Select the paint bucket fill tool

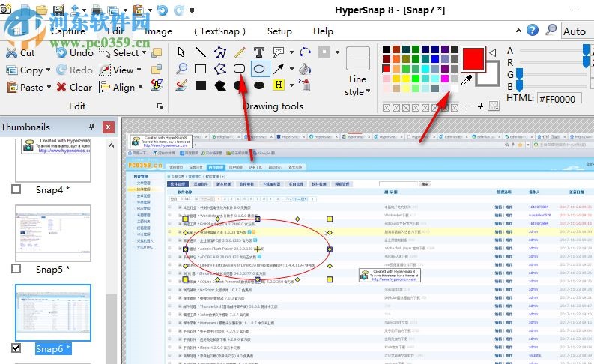click(305, 69)
